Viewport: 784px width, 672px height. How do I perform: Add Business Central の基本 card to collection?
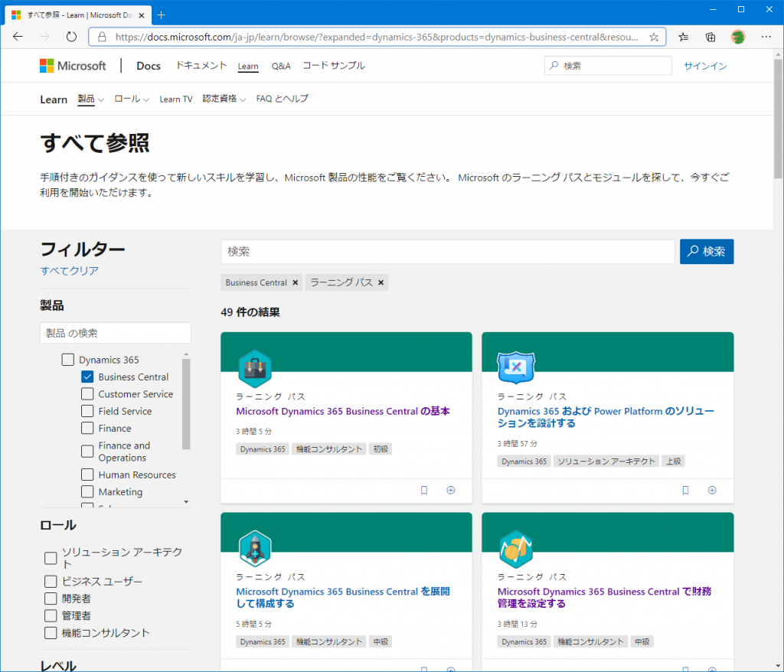pyautogui.click(x=451, y=491)
